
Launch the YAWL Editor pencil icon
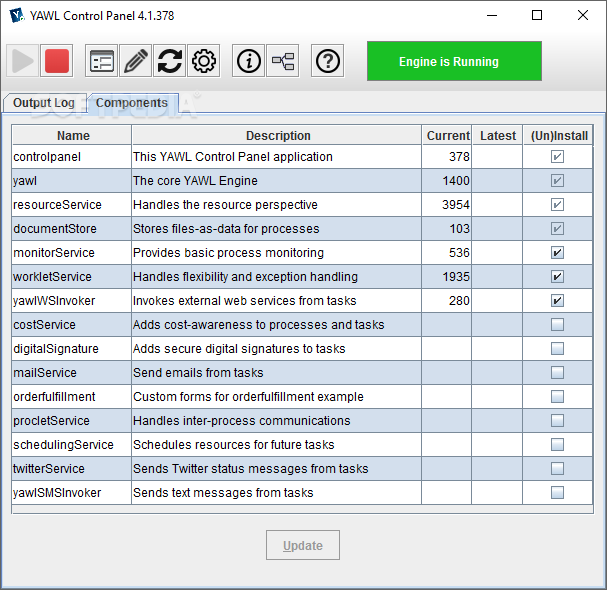point(135,61)
